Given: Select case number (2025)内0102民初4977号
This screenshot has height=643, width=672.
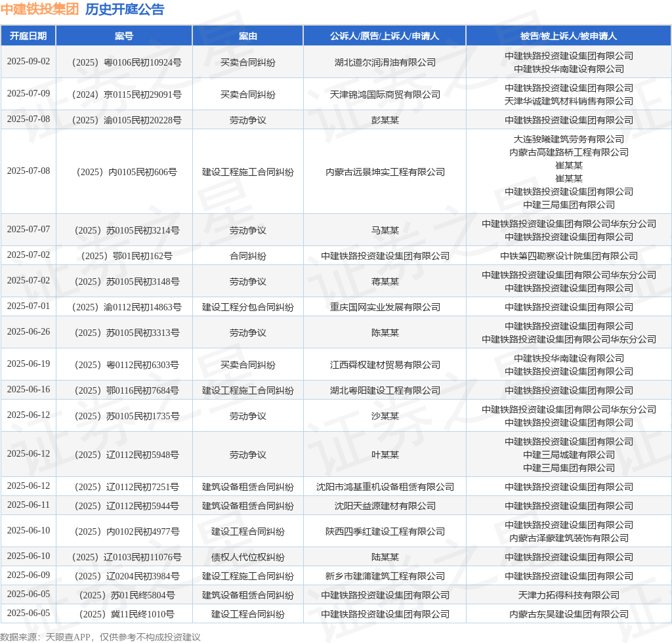Looking at the screenshot, I should (x=127, y=531).
